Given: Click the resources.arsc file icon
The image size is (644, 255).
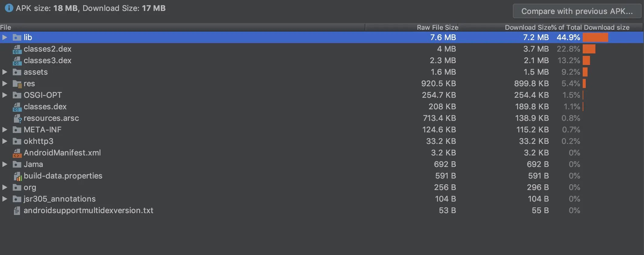Looking at the screenshot, I should click(x=17, y=118).
